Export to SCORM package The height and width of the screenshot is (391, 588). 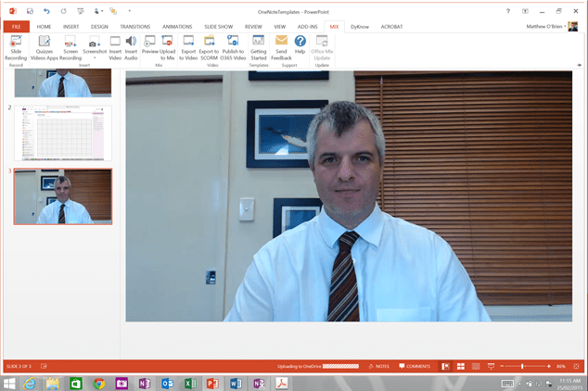pos(210,47)
